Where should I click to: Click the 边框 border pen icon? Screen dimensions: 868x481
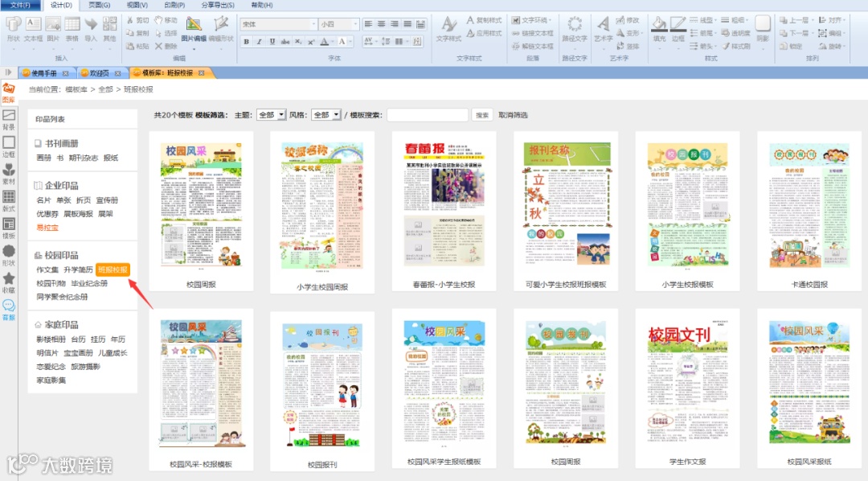(x=678, y=30)
